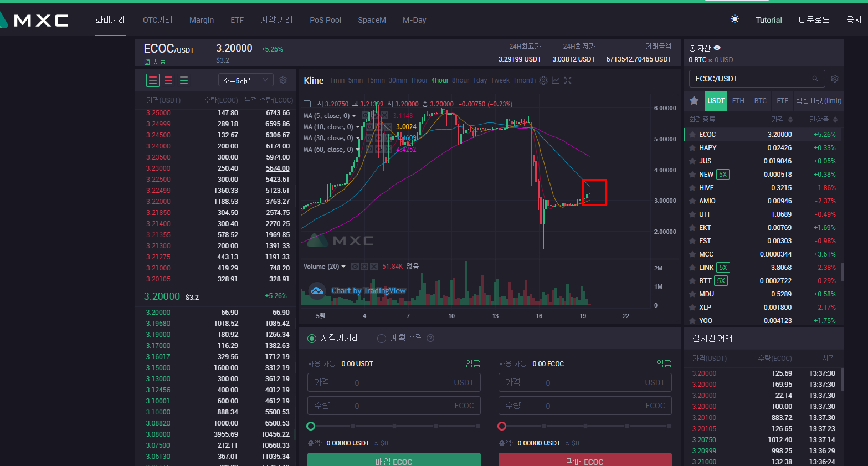
Task: Favorite HIVE with its star icon
Action: (692, 188)
